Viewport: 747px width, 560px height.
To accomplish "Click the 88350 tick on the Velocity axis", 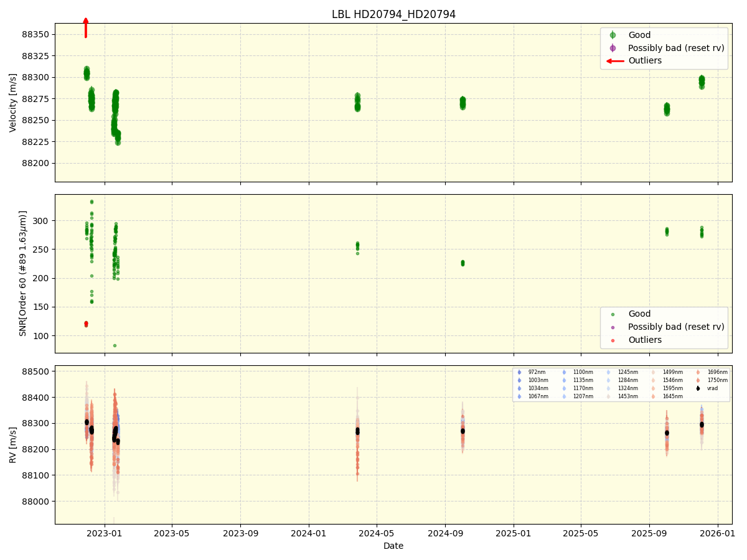I will coord(35,34).
